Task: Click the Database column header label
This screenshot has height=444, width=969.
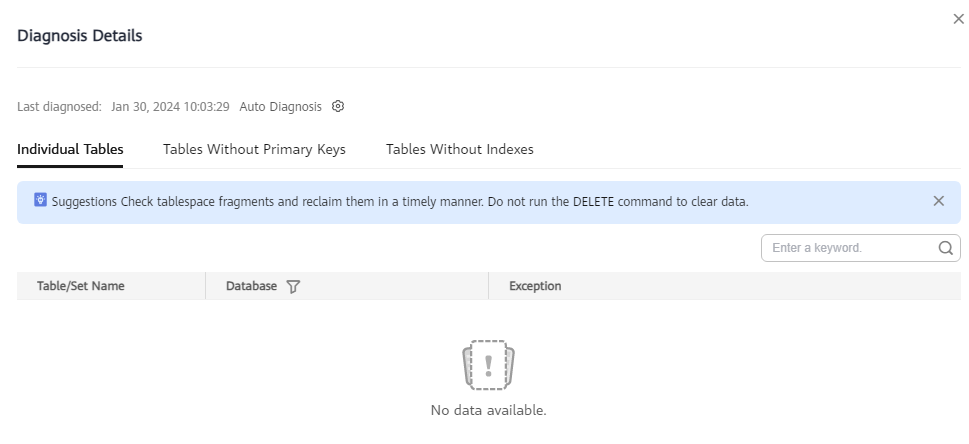Action: (x=251, y=286)
